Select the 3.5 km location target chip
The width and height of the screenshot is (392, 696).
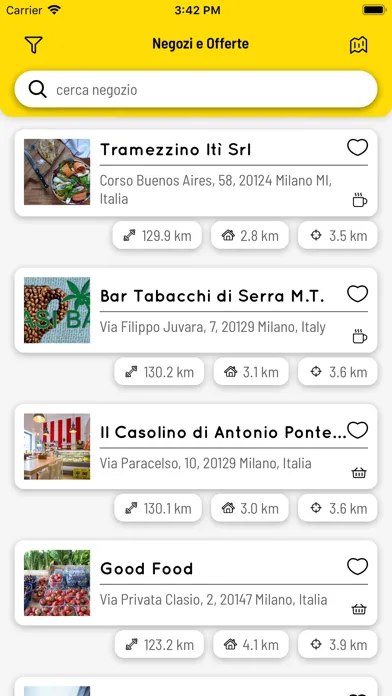coord(337,235)
